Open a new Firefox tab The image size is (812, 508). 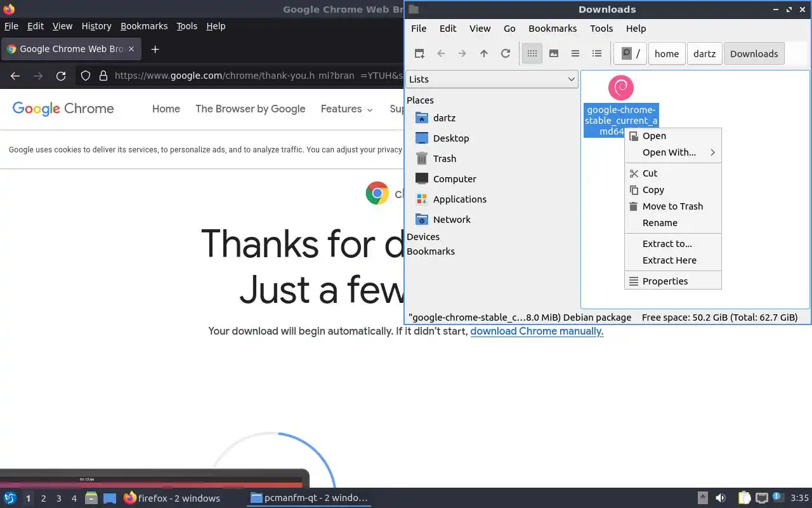[x=155, y=49]
